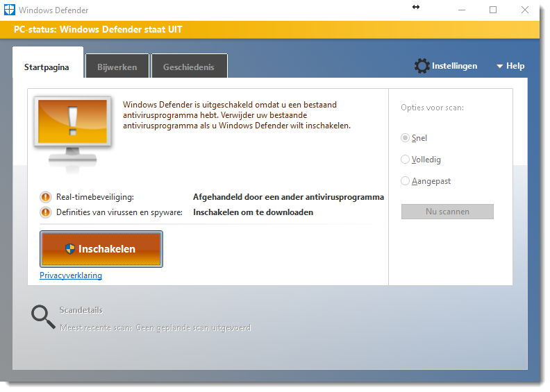Click the magnifying glass Scandetails icon
550x392 pixels.
pyautogui.click(x=43, y=316)
